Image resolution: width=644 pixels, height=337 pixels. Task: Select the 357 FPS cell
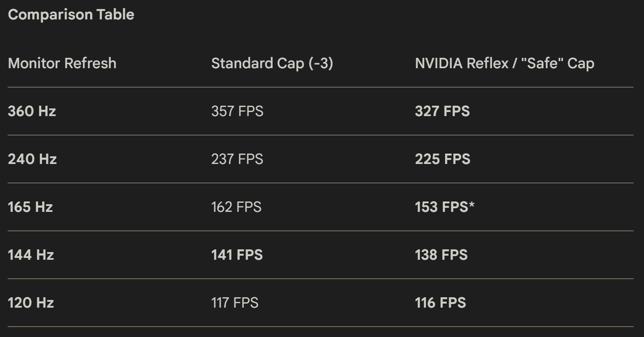pos(237,111)
